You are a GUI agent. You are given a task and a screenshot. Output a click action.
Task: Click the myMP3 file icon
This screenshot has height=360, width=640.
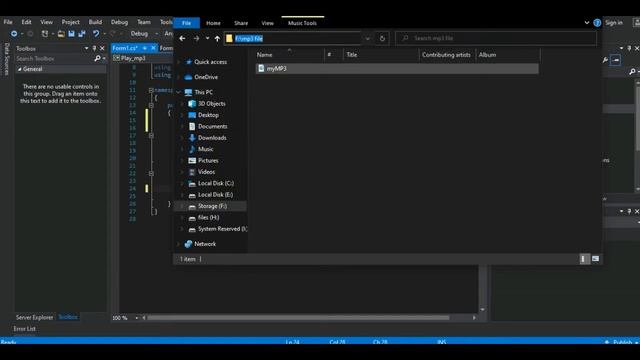click(261, 69)
